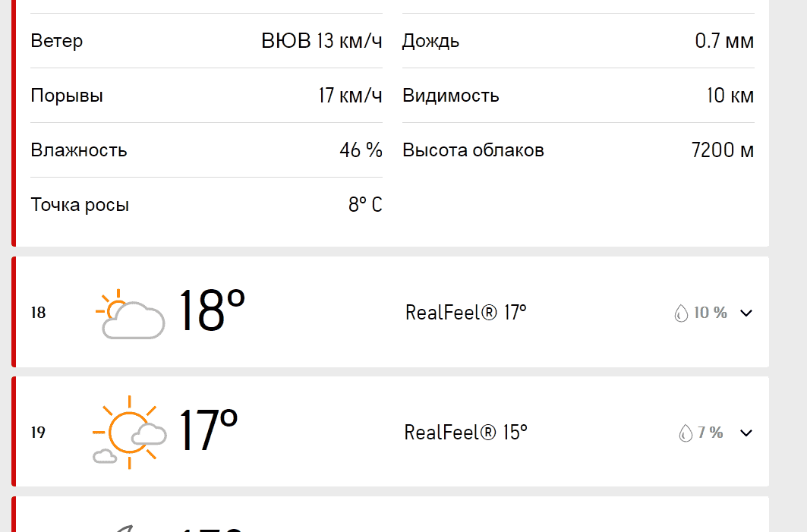
Task: Click the raindrop icon beside 7 %
Action: click(x=685, y=433)
